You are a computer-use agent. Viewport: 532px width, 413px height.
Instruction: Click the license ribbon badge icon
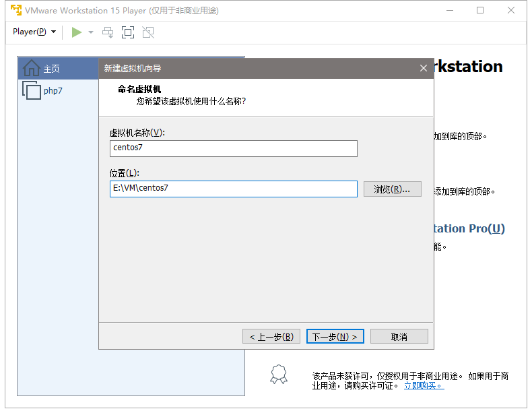(278, 375)
